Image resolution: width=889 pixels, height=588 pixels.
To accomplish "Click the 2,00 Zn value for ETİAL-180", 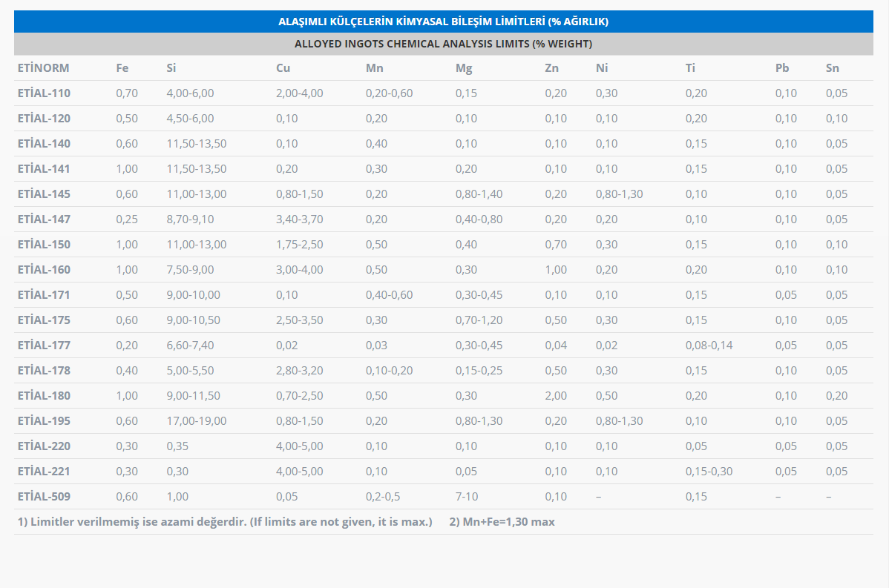I will pos(556,396).
